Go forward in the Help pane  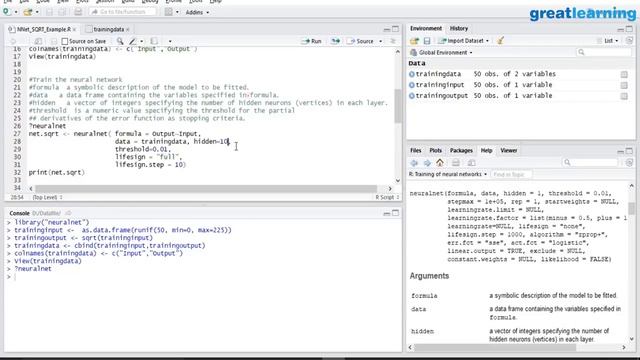tap(427, 163)
